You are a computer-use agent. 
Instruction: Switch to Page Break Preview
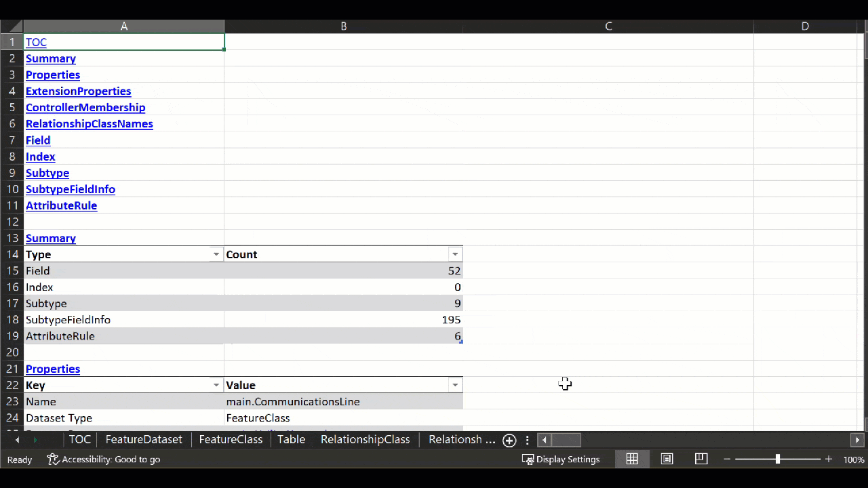pos(701,459)
